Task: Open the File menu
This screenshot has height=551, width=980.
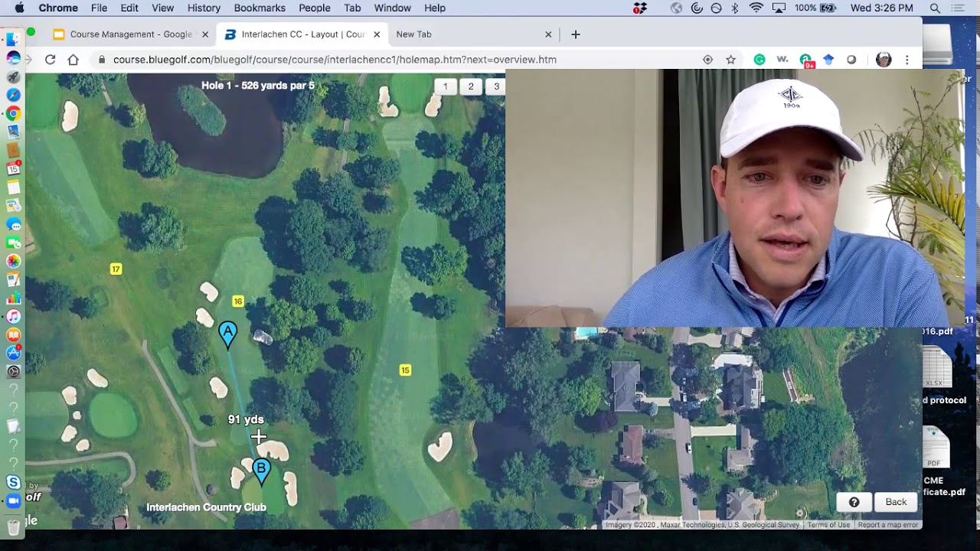Action: coord(99,8)
